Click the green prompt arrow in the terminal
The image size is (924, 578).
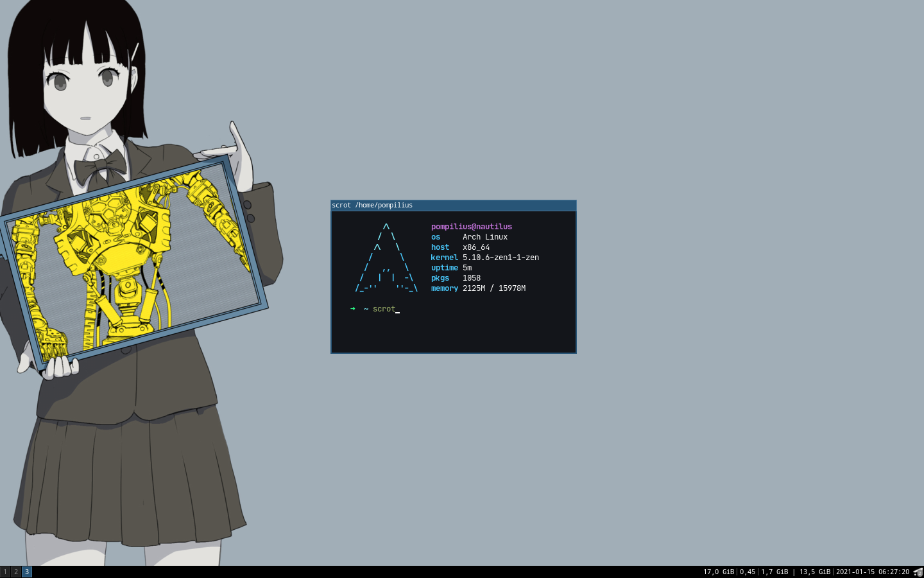[353, 309]
